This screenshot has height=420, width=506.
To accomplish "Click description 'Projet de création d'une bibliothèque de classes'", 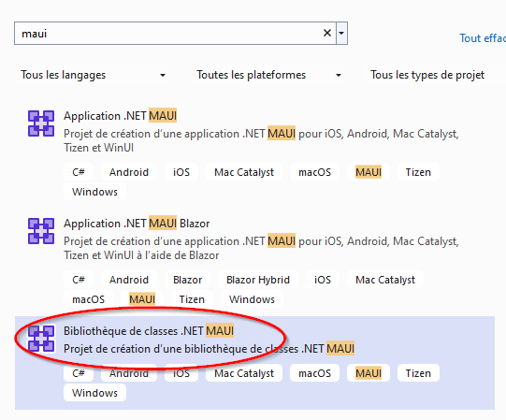I will pos(181,349).
